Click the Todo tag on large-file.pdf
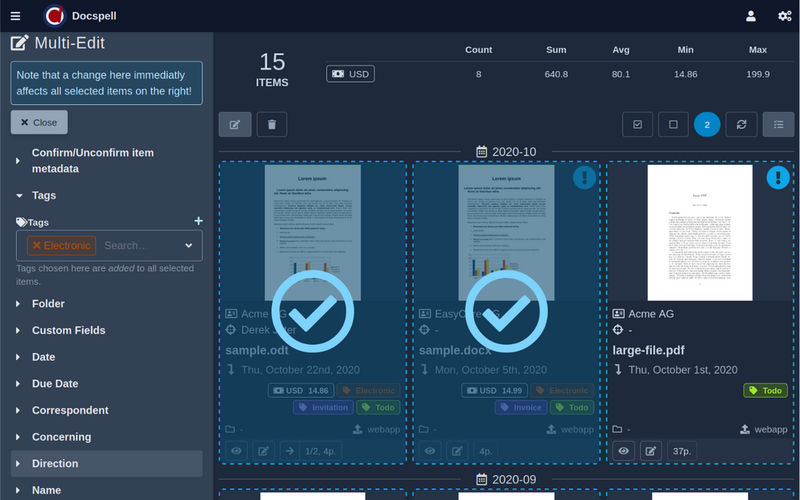 point(765,391)
